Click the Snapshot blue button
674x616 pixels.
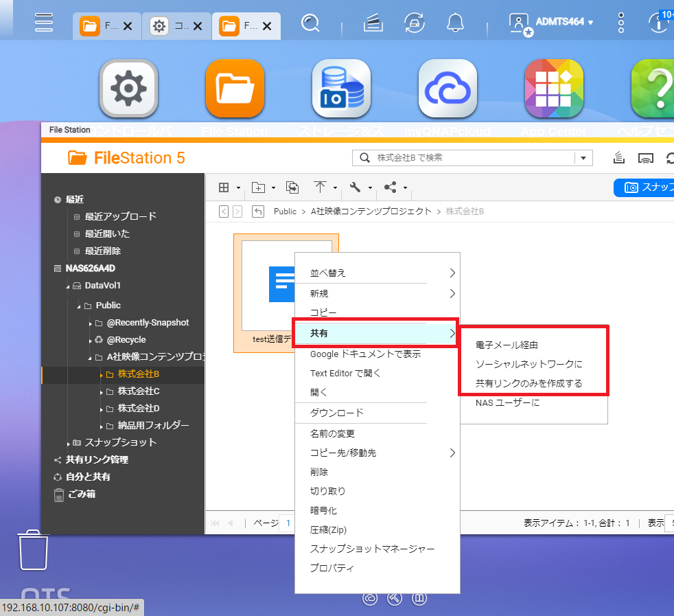[644, 187]
